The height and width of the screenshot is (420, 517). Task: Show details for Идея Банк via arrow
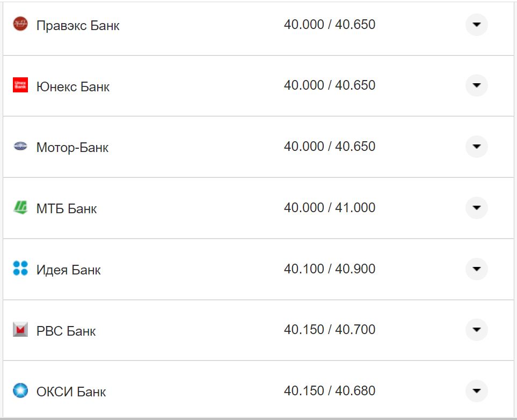click(x=476, y=269)
